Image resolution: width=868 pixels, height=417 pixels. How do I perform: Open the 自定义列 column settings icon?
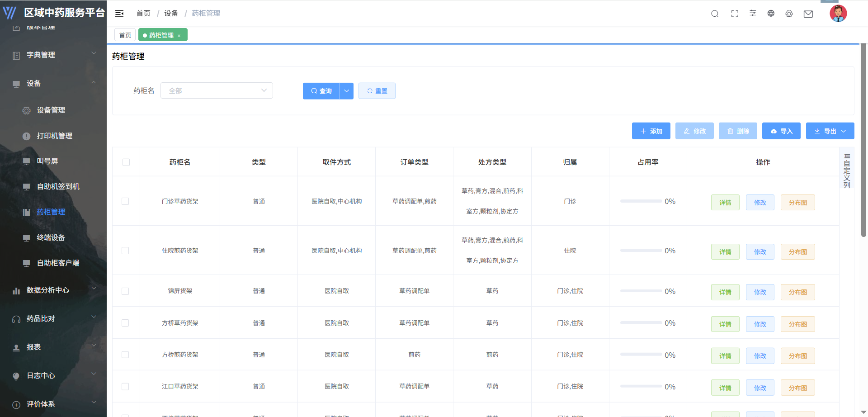point(847,156)
